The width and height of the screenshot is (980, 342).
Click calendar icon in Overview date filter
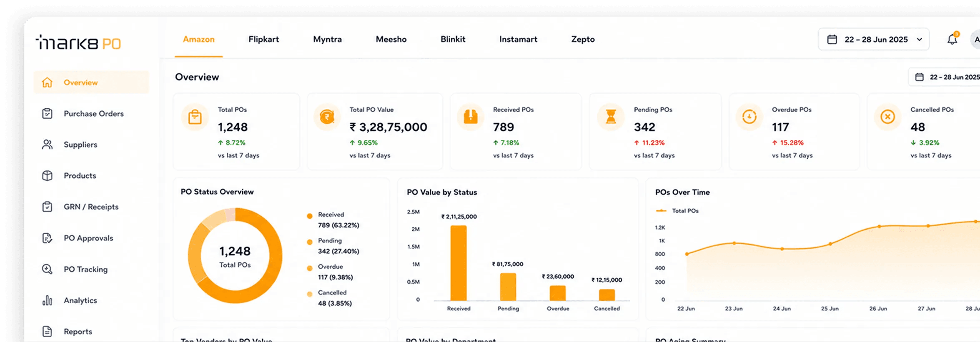tap(919, 77)
